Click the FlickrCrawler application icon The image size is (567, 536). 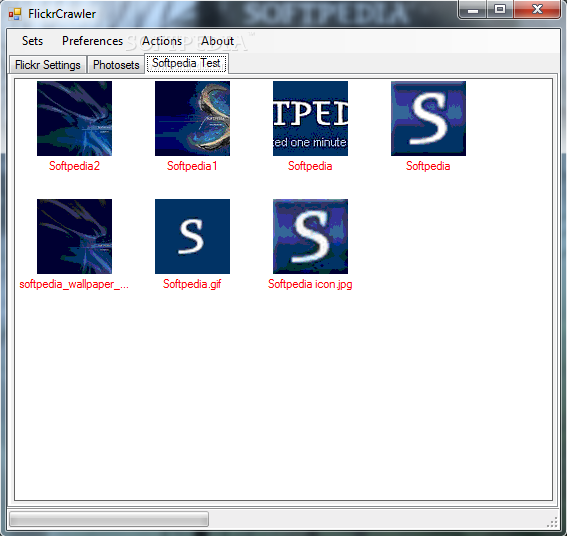[15, 14]
